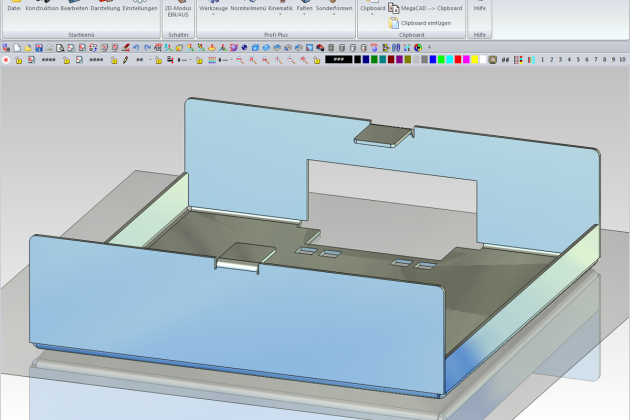Click the open folder icon

tap(27, 47)
